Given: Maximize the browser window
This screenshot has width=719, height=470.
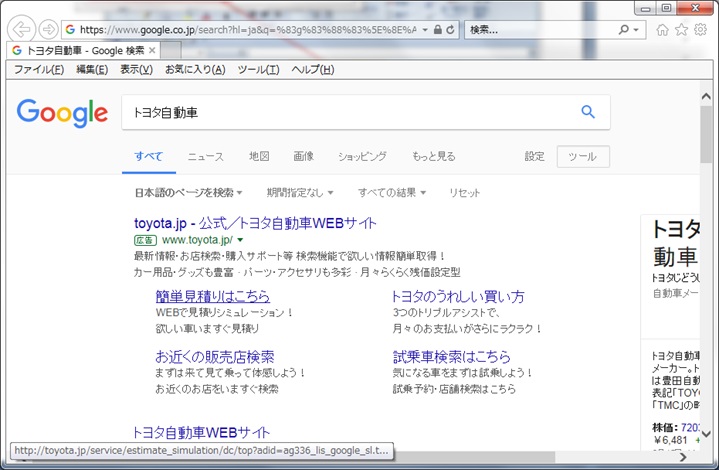Looking at the screenshot, I should tap(667, 8).
